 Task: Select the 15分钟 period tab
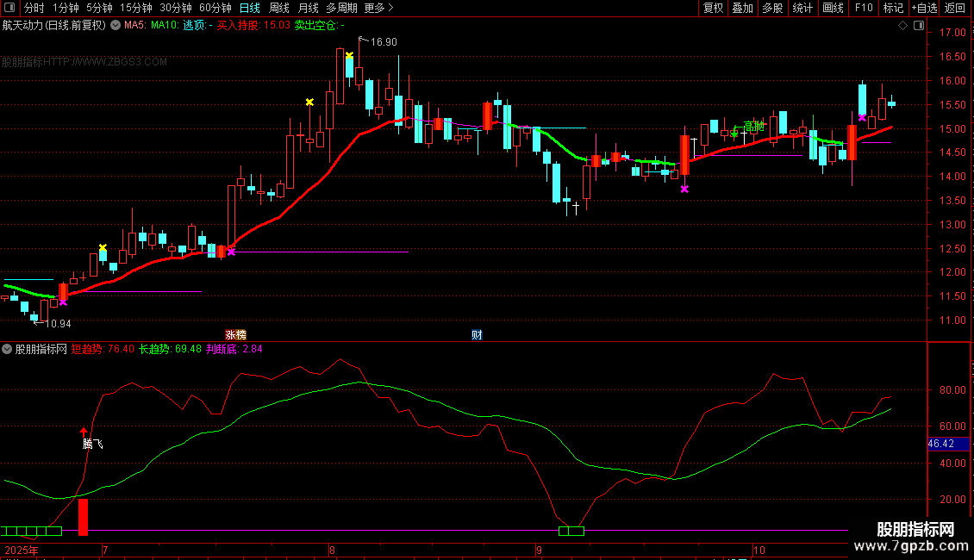tap(136, 8)
